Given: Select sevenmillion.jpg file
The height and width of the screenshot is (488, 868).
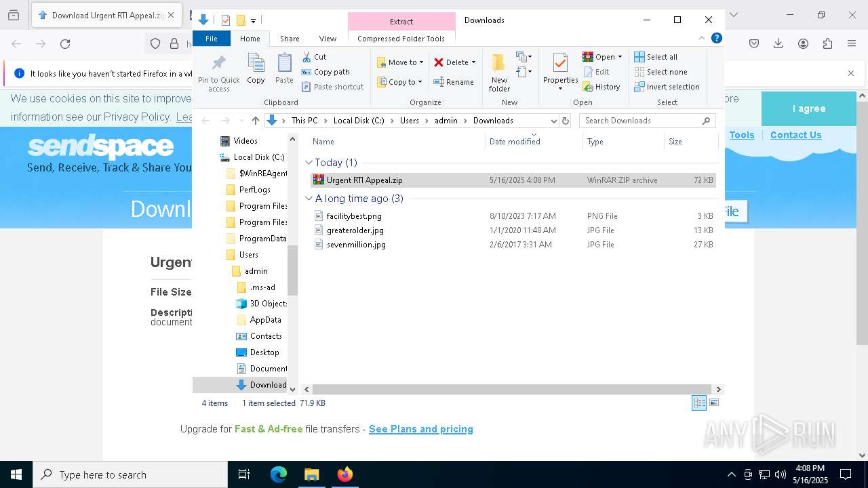Looking at the screenshot, I should (356, 245).
